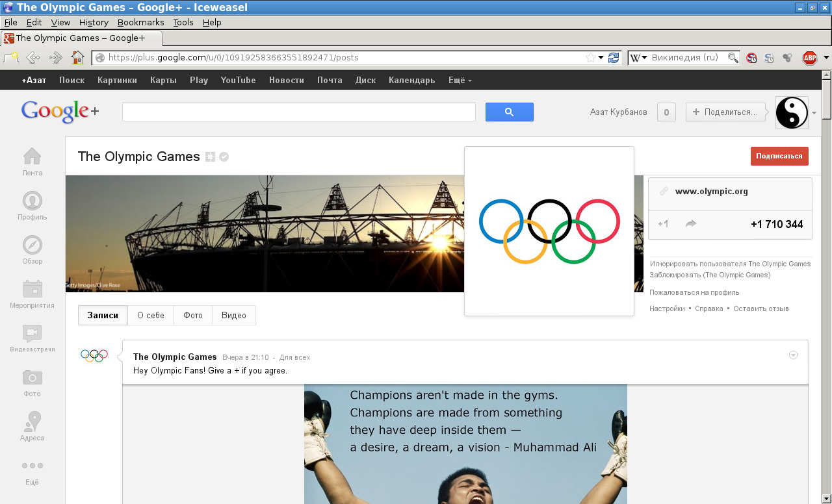Click the share arrow in the page info box
Viewport: 832px width, 504px height.
pos(691,224)
